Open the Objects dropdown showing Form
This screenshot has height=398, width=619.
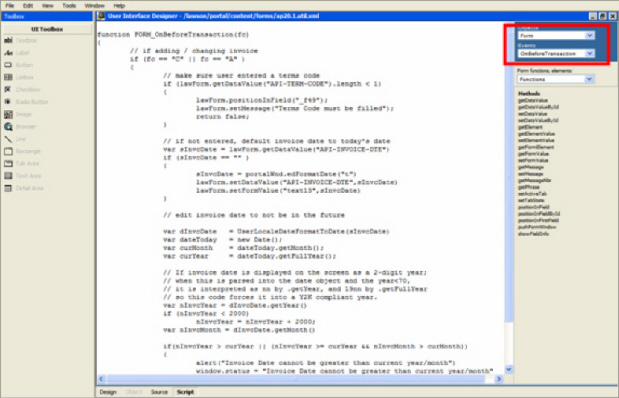(556, 36)
